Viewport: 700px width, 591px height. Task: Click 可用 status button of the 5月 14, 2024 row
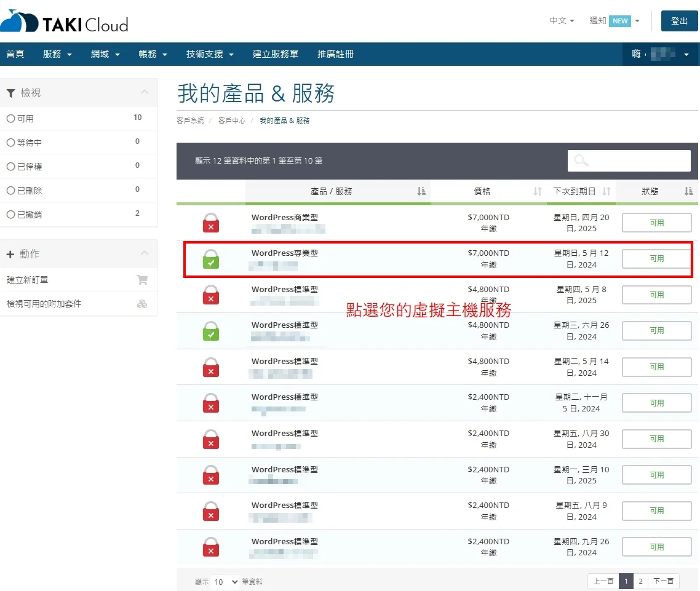tap(657, 367)
